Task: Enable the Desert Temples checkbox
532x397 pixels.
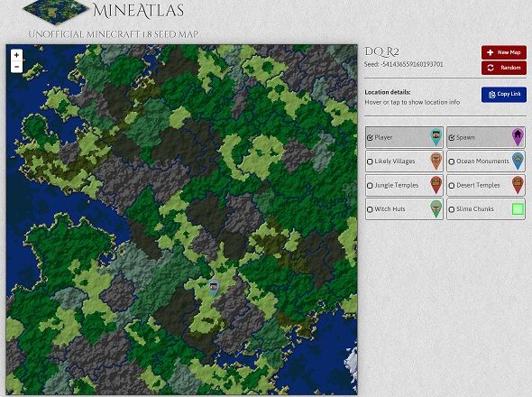Action: coord(452,186)
